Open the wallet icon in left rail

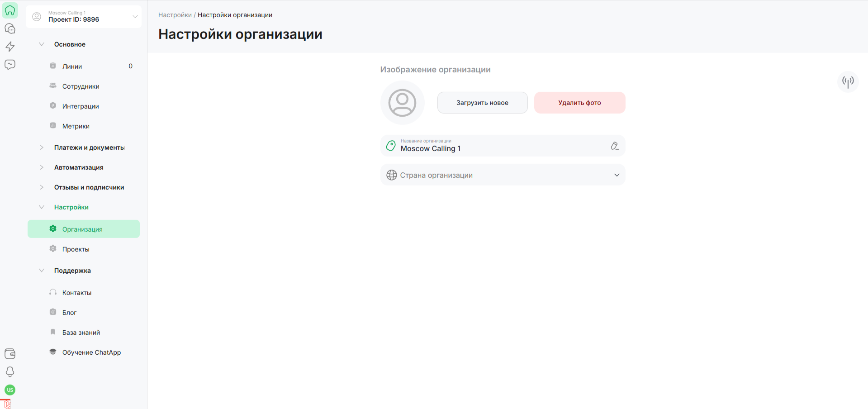tap(10, 353)
